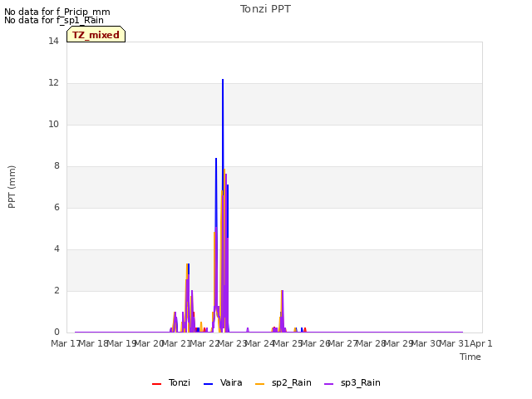Screen dimensions: 532x399
Task: Click the Time x-axis label
Action: [x=470, y=357]
